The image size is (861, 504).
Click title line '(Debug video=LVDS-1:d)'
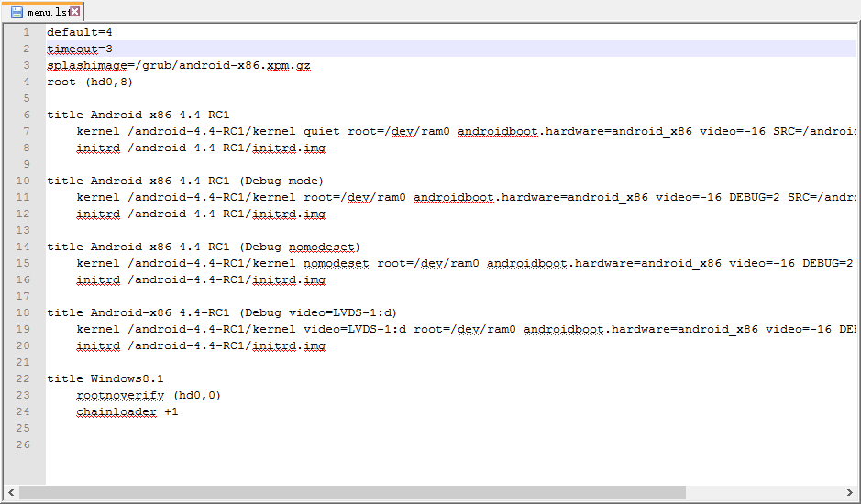tap(222, 312)
